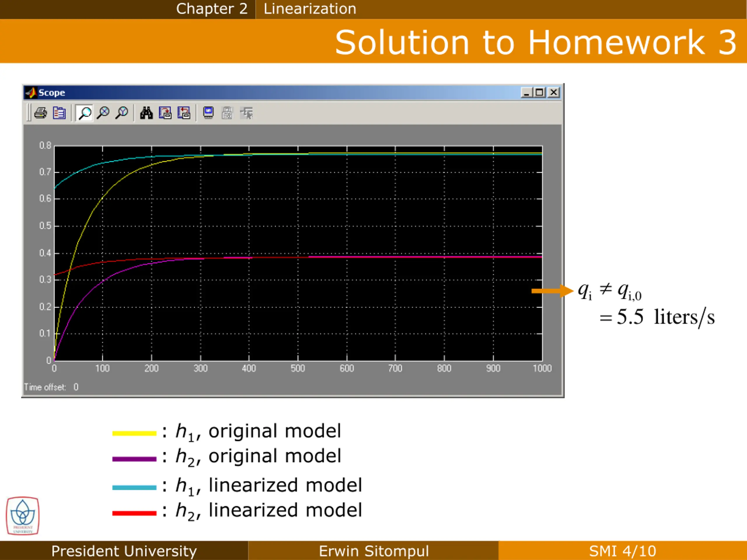Click the cyan h1 linearized model swatch
The image size is (747, 560).
pyautogui.click(x=134, y=487)
